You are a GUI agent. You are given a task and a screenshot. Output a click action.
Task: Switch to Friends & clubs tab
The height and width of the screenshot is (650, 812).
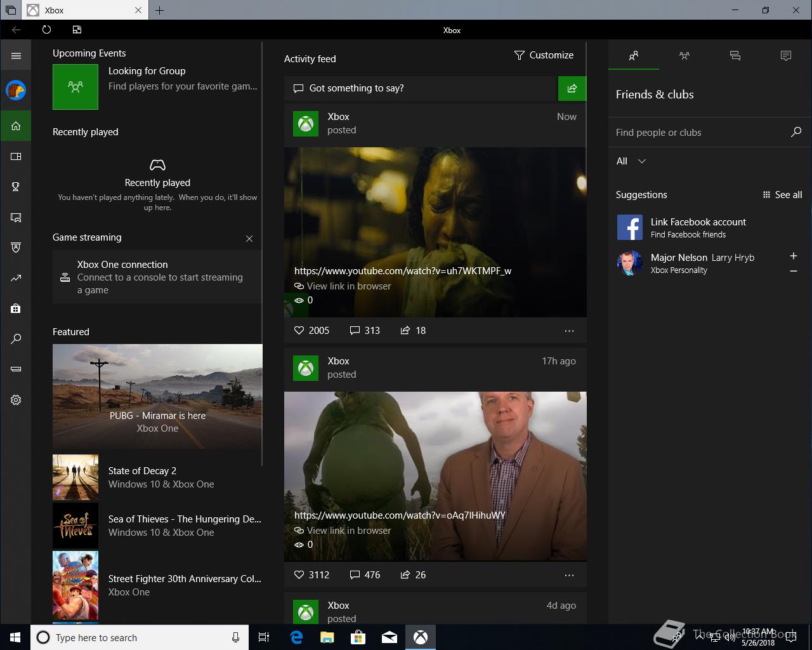pos(634,56)
